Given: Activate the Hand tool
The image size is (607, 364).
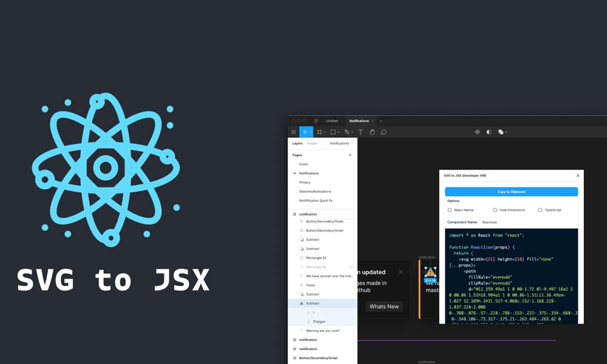Looking at the screenshot, I should [372, 132].
